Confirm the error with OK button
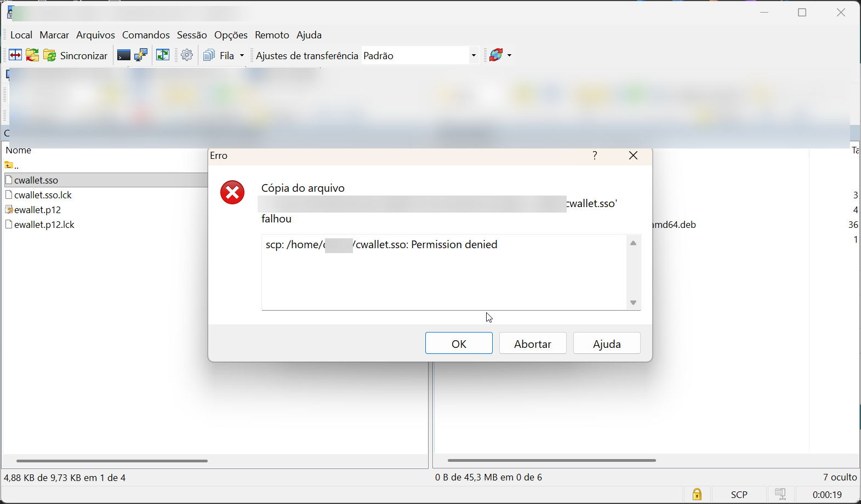This screenshot has width=861, height=504. (x=459, y=343)
